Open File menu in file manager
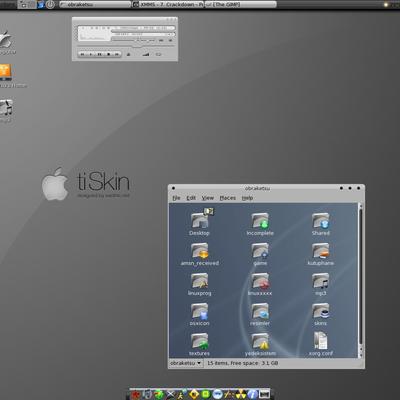 [x=176, y=198]
